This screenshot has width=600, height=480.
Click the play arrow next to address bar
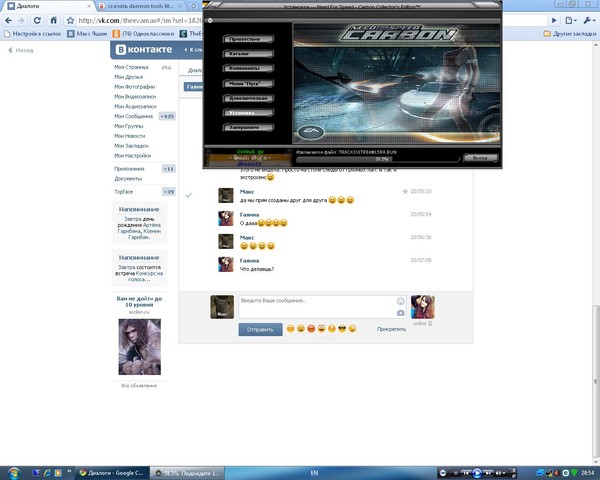(x=554, y=20)
